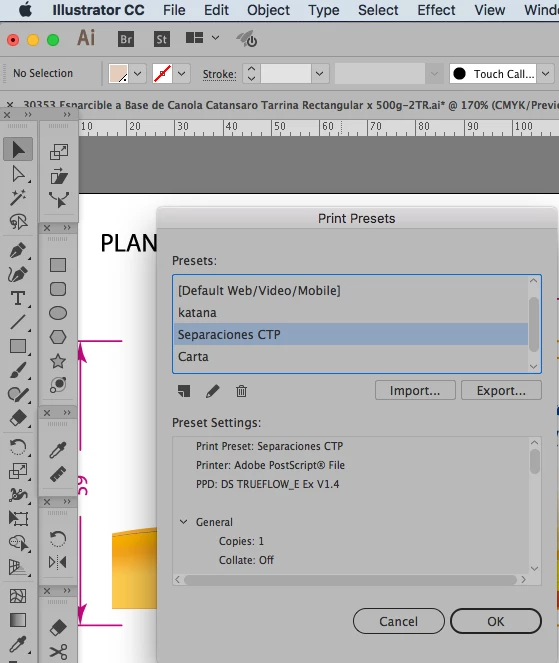The width and height of the screenshot is (559, 663).
Task: Click the Stroke weight input field
Action: [x=286, y=74]
